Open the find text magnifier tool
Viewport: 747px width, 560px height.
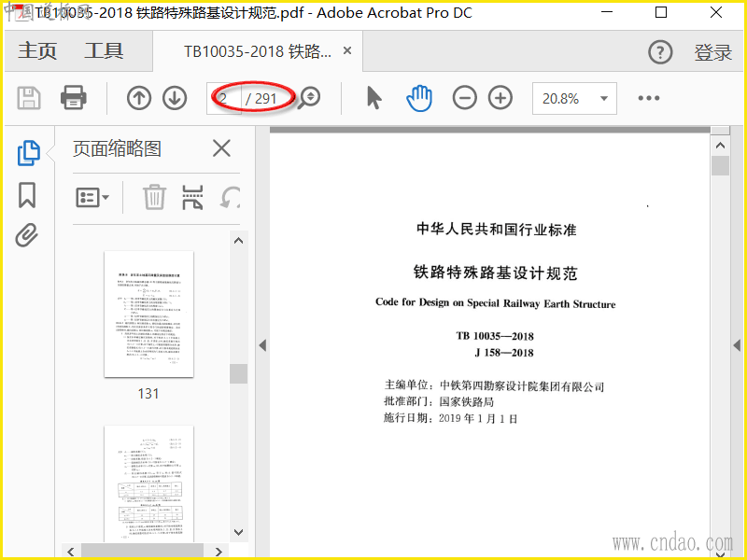click(x=309, y=98)
